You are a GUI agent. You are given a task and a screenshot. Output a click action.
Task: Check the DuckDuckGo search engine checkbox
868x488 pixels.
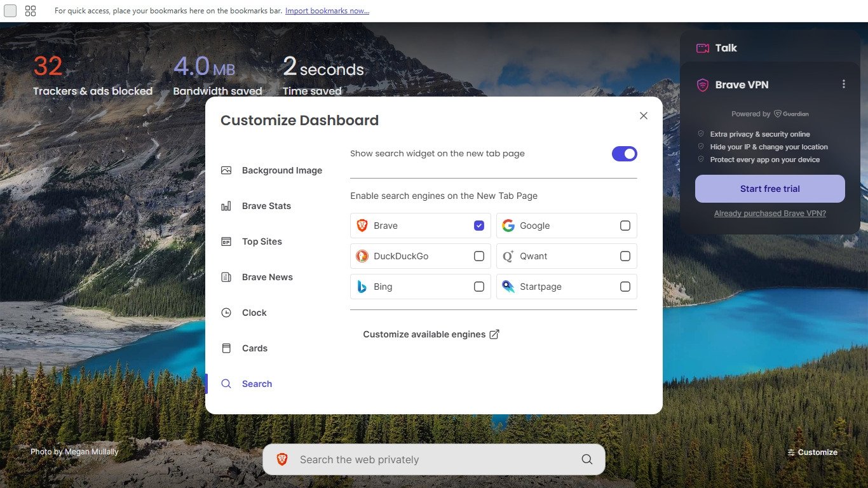pyautogui.click(x=479, y=256)
